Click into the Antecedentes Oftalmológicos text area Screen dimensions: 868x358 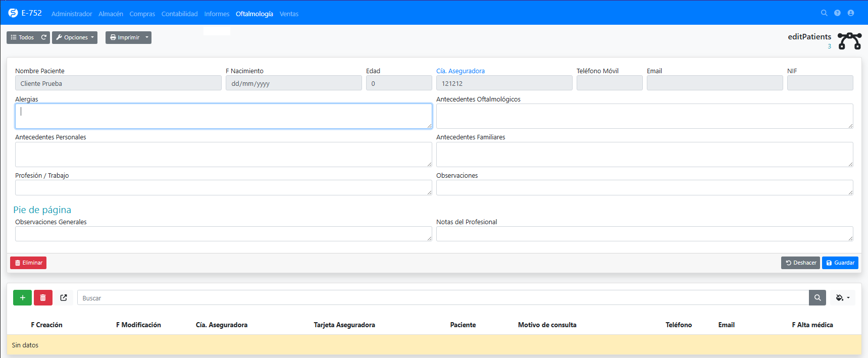(644, 116)
